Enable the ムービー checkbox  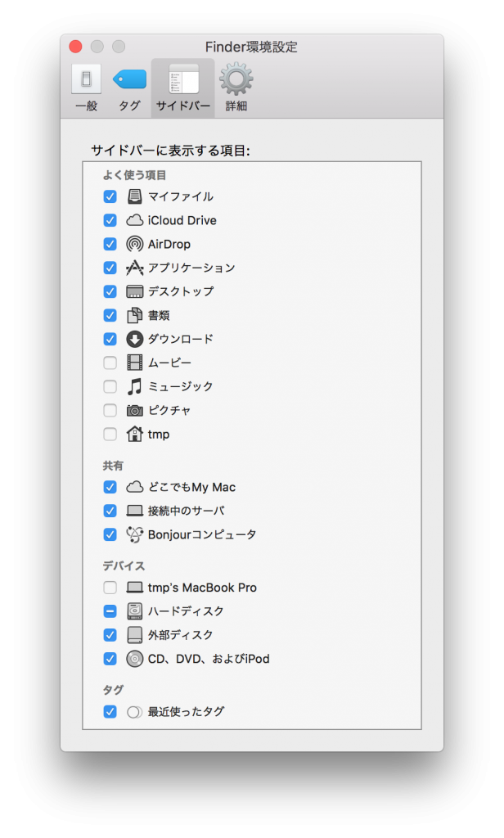(110, 363)
